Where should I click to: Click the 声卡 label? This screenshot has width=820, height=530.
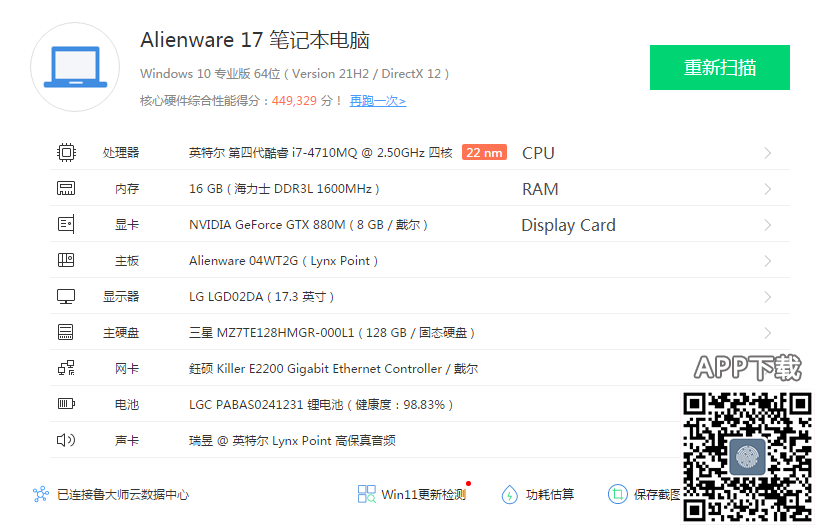pyautogui.click(x=127, y=441)
